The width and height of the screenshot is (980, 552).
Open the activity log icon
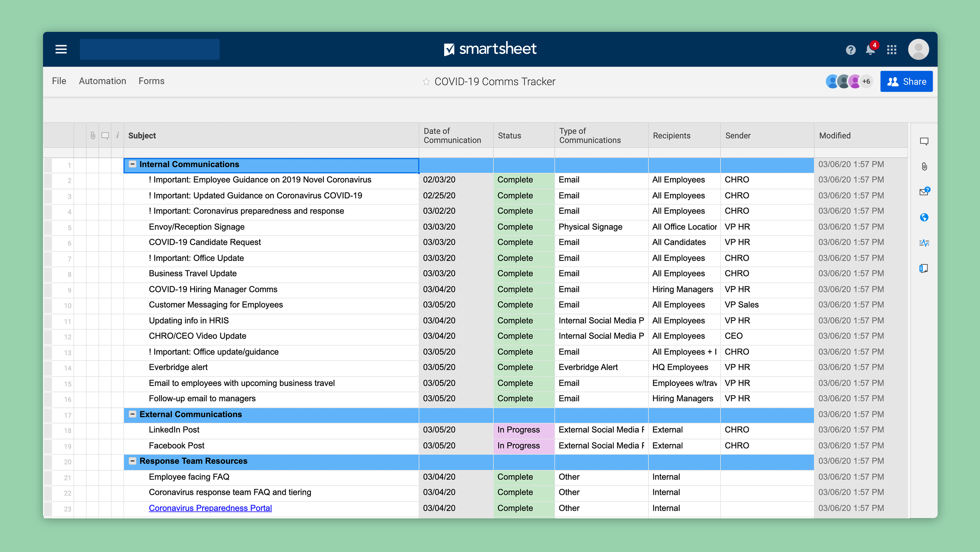tap(924, 243)
